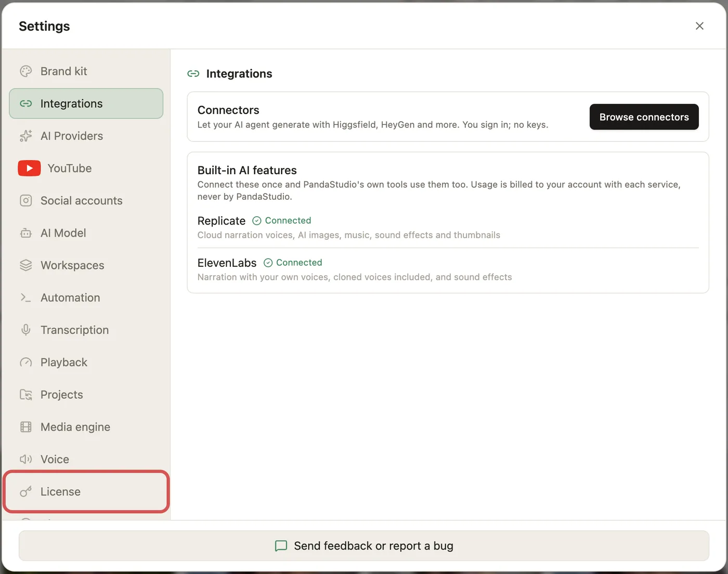Close the Settings dialog
Viewport: 728px width, 574px height.
tap(699, 26)
